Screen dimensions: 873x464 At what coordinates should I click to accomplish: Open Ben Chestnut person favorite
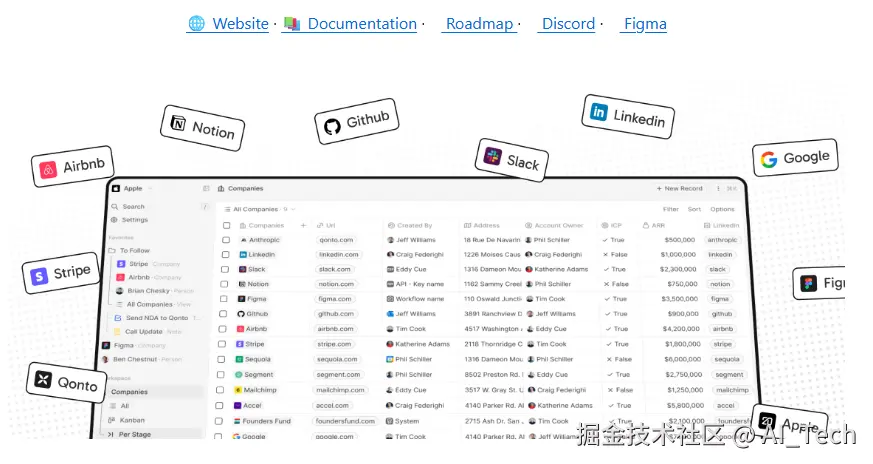142,359
